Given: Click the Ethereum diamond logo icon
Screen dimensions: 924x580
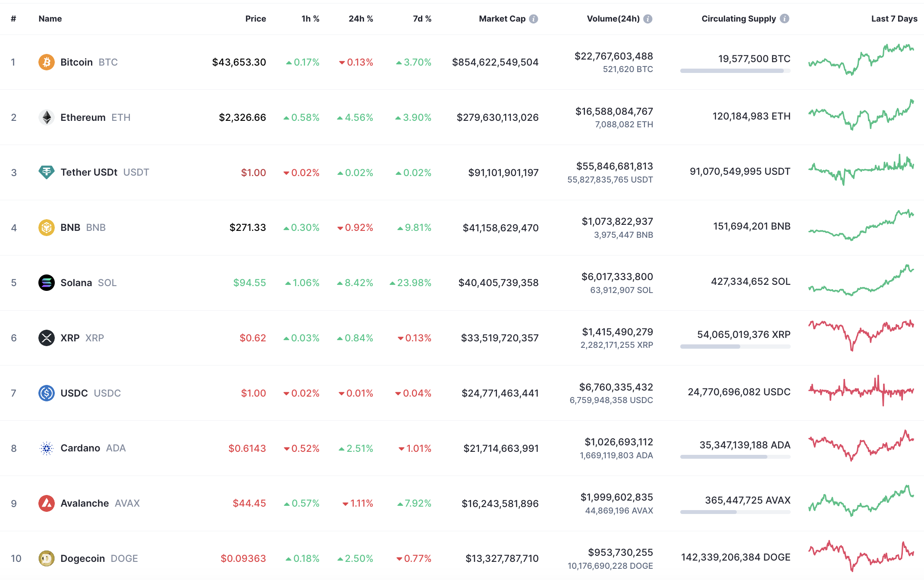Looking at the screenshot, I should [x=47, y=117].
